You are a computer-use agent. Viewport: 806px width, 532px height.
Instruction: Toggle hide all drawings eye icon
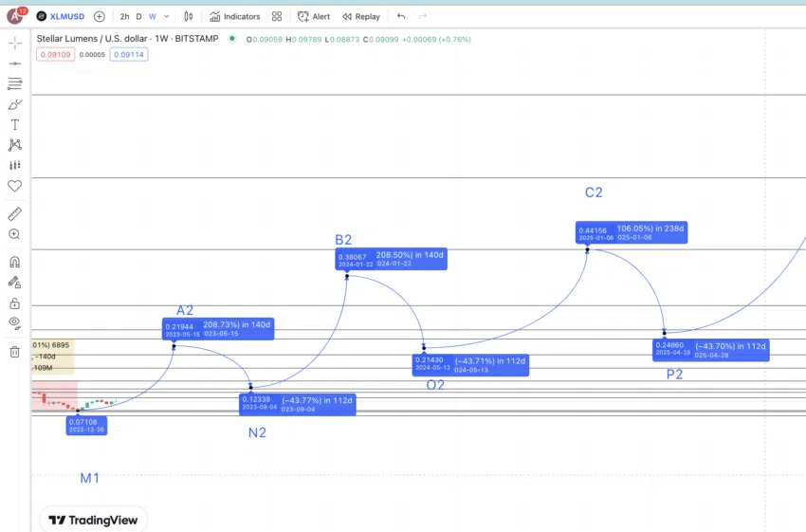[x=14, y=322]
